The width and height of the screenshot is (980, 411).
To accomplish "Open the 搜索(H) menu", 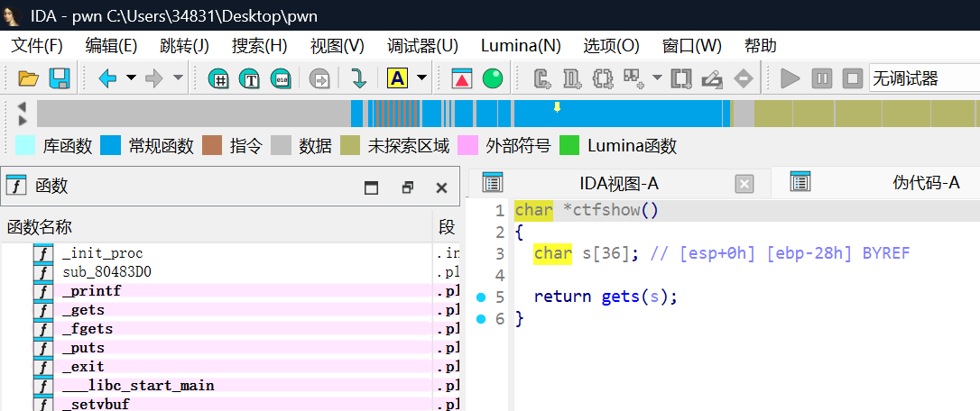I will (x=259, y=46).
